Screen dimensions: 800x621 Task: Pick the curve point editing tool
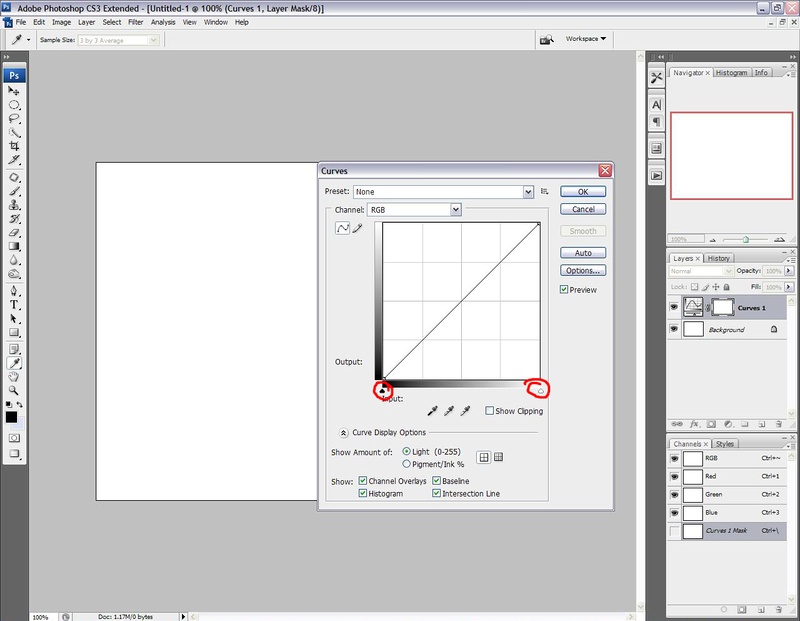coord(342,228)
